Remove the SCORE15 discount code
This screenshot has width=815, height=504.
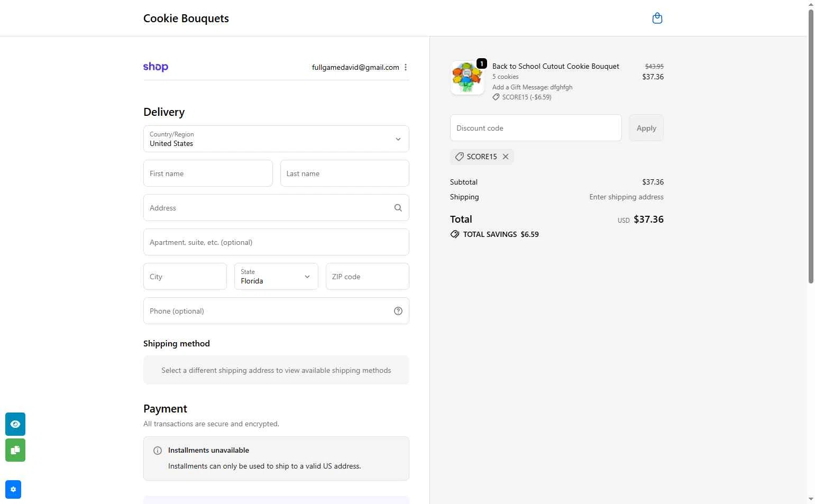(506, 157)
